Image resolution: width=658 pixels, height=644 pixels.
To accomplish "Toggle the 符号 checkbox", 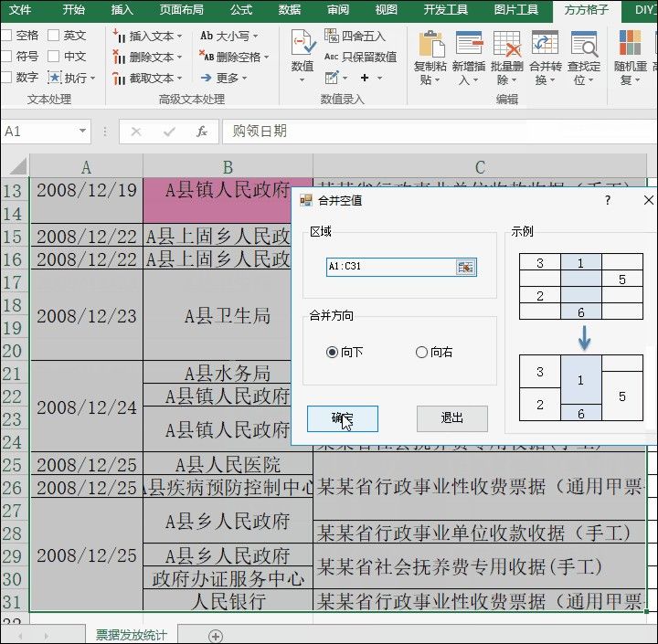I will pos(5,57).
